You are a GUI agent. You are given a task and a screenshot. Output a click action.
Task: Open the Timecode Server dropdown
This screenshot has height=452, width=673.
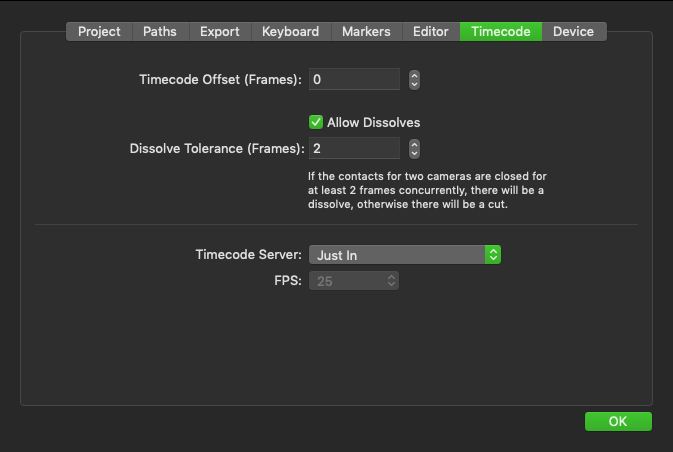[405, 255]
